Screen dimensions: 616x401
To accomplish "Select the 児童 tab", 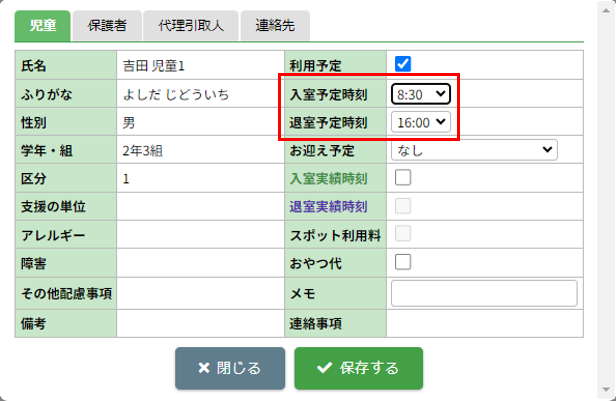I will 42,25.
